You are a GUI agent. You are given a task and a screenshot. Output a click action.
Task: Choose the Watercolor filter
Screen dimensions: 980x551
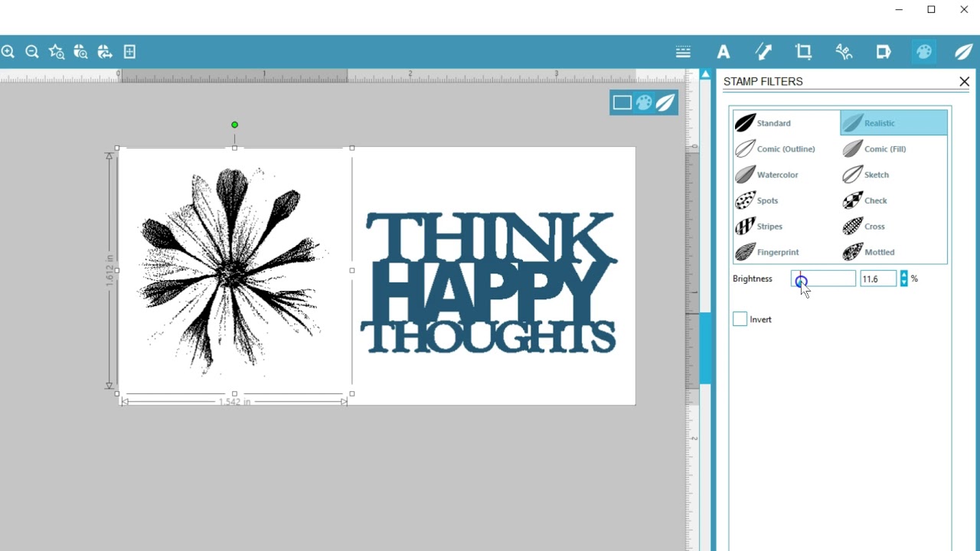(786, 174)
